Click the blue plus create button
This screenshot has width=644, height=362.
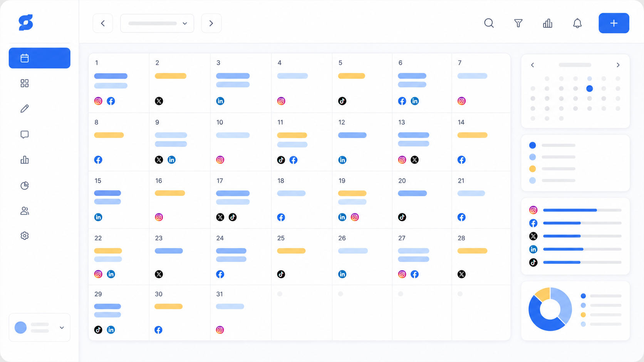pyautogui.click(x=614, y=23)
